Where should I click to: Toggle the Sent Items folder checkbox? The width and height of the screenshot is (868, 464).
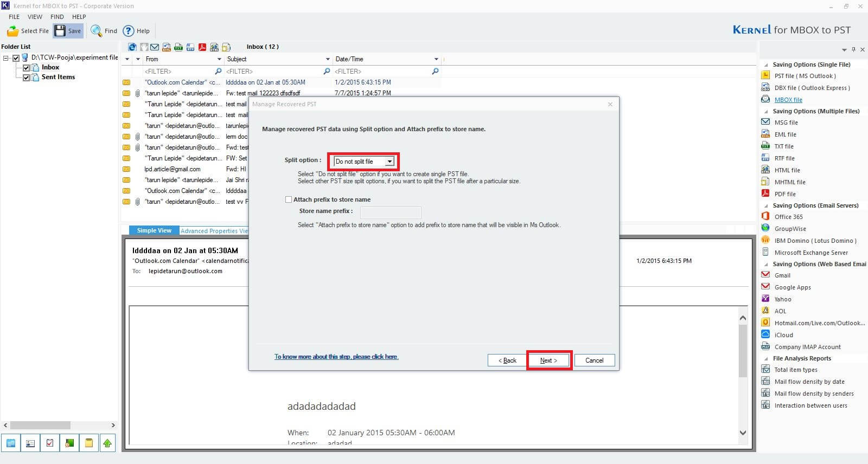(26, 78)
